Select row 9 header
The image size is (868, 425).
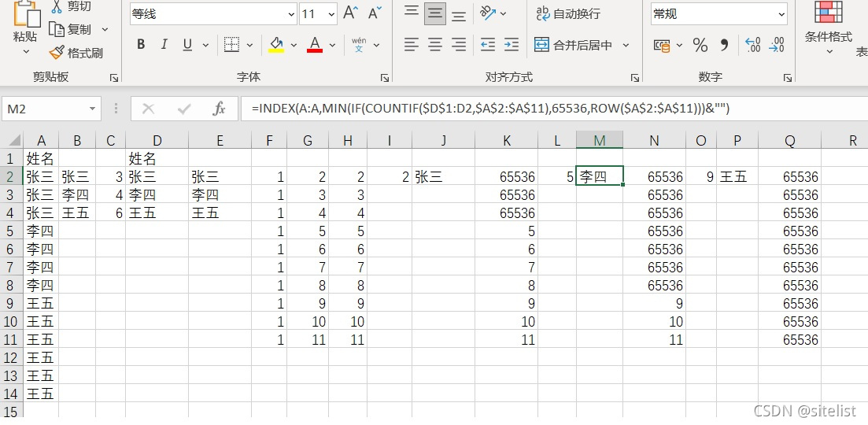pos(12,303)
